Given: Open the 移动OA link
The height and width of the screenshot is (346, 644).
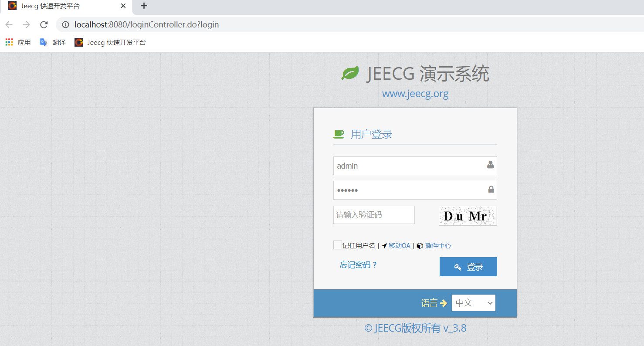Looking at the screenshot, I should pyautogui.click(x=400, y=246).
